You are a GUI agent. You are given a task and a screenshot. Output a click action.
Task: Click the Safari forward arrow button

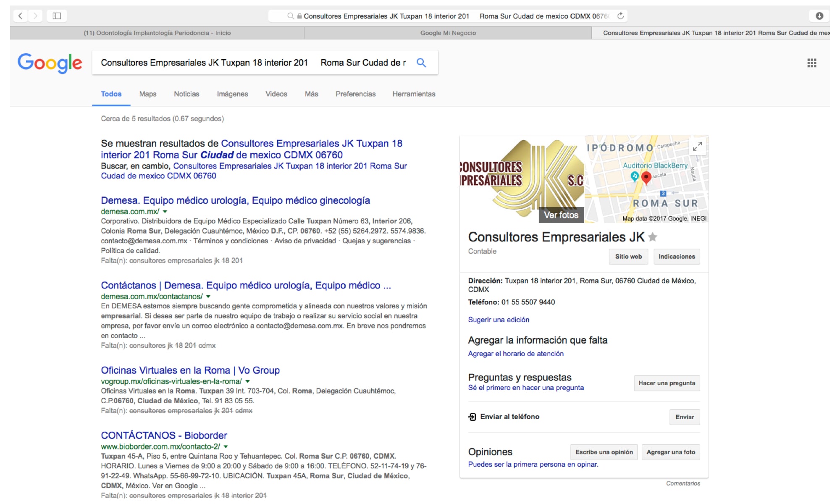[36, 16]
